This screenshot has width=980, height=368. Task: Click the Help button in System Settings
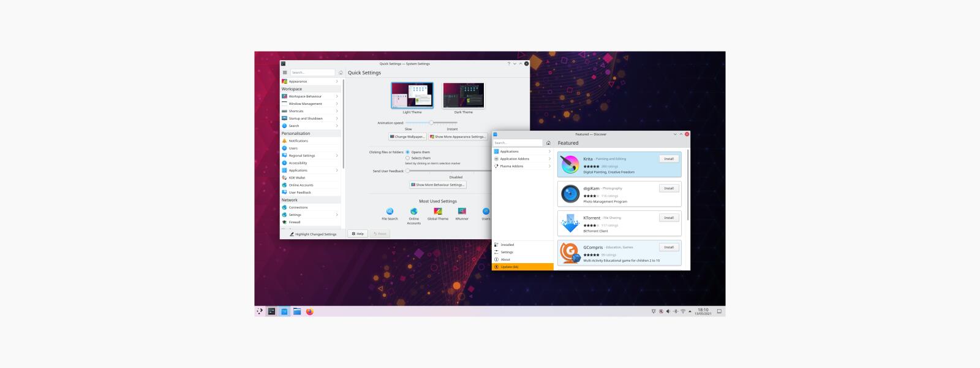[x=358, y=234]
